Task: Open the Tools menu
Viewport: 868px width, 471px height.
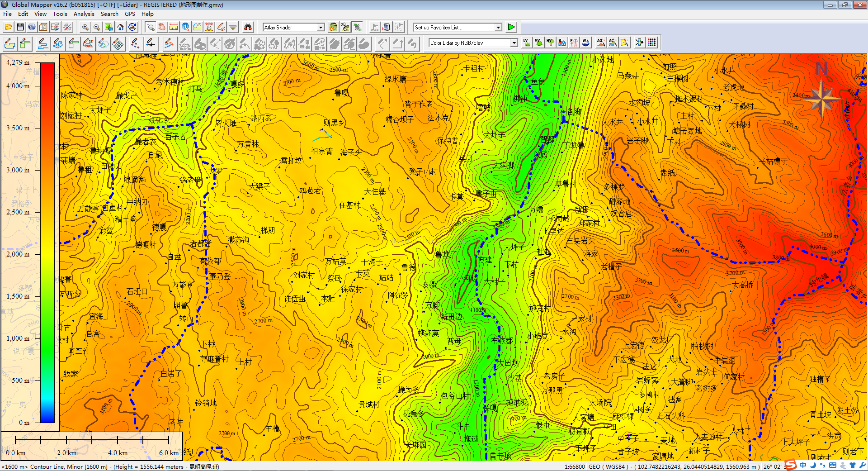Action: [x=60, y=14]
